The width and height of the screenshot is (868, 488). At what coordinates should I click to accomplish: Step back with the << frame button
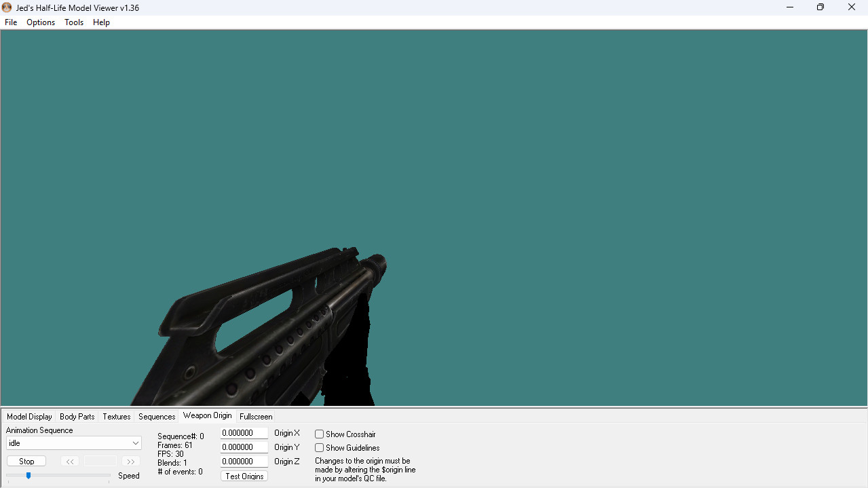pyautogui.click(x=69, y=462)
